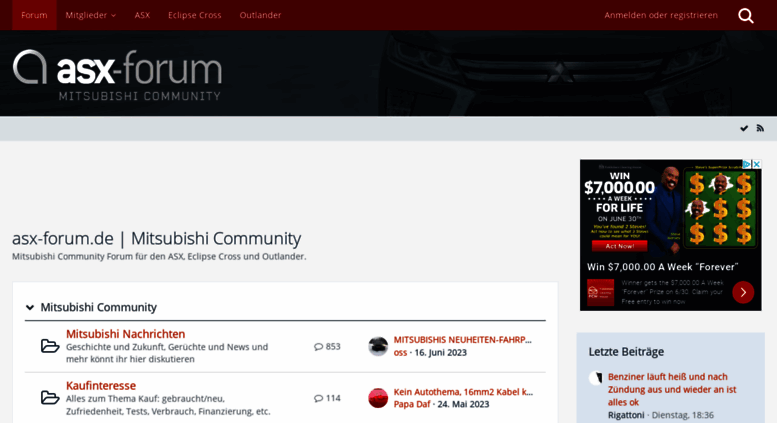The image size is (777, 423).
Task: Open user profile link oss
Action: (x=400, y=353)
